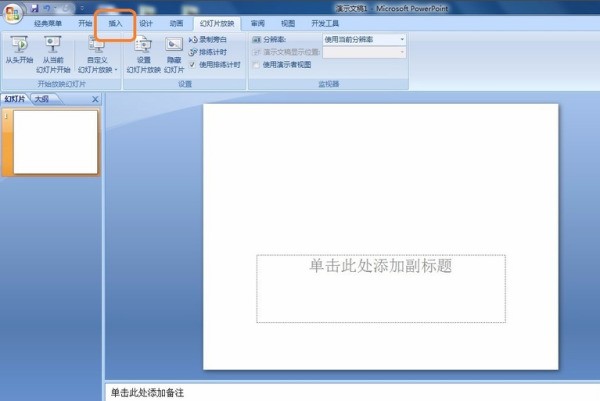Viewport: 600px width, 401px height.
Task: Switch to the Design tab (设计)
Action: [x=146, y=23]
